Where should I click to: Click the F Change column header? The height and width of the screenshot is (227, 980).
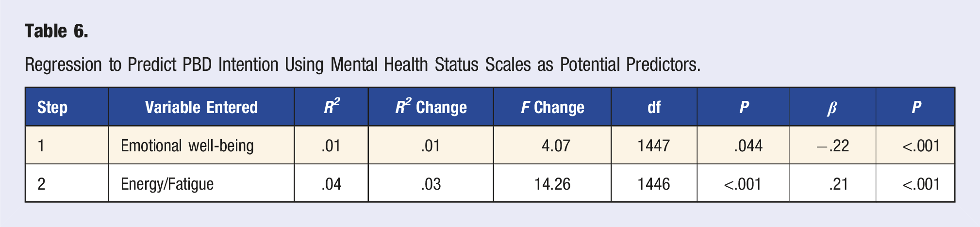553,107
